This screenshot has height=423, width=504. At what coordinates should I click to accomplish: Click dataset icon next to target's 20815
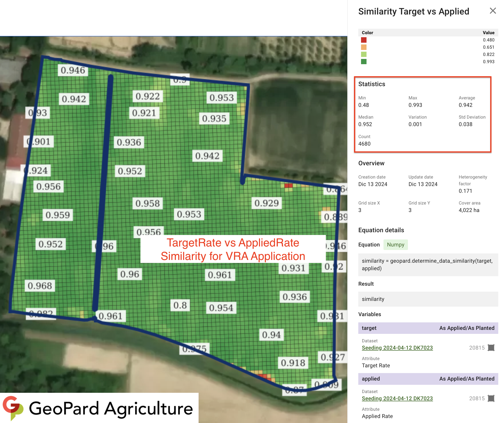point(491,348)
